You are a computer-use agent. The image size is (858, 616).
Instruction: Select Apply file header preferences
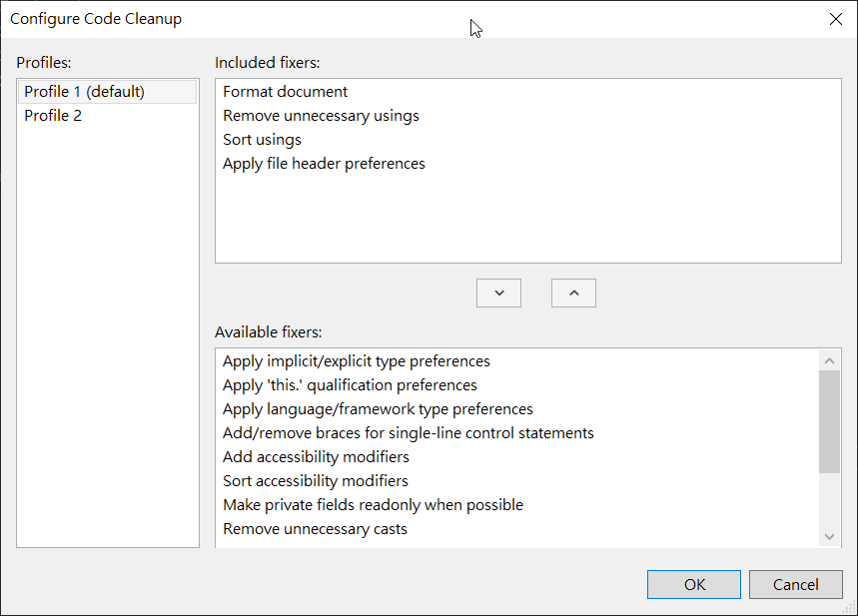point(324,164)
